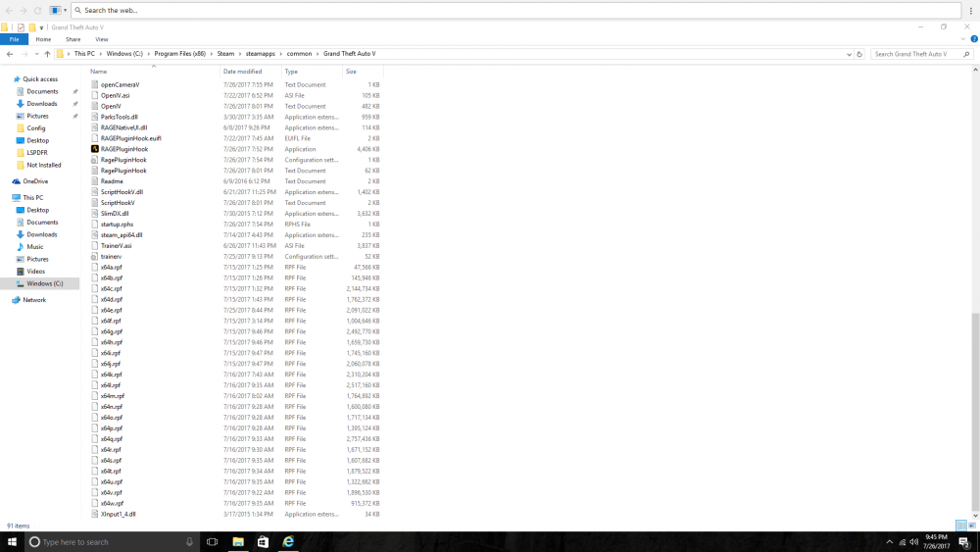Open Internet Explorer from the taskbar
Image resolution: width=980 pixels, height=552 pixels.
(x=288, y=542)
